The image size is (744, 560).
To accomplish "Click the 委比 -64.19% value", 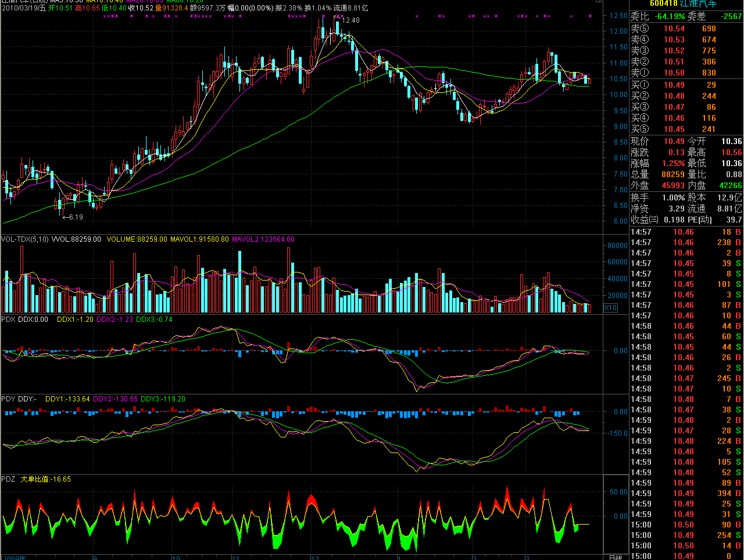I will tap(670, 17).
